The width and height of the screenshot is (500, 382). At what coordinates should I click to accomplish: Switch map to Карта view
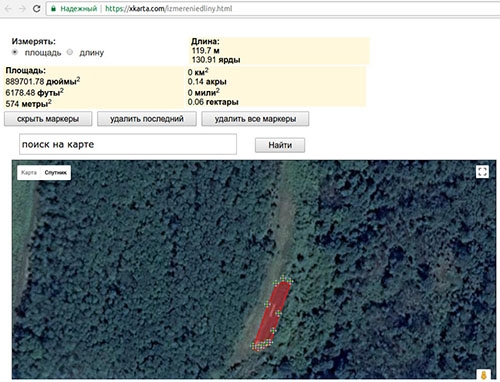coord(29,173)
